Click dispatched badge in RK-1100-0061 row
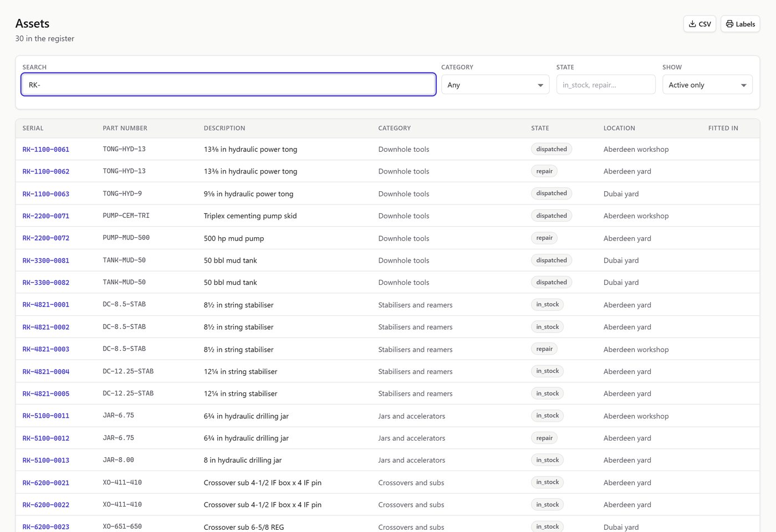The height and width of the screenshot is (532, 776). click(x=552, y=149)
